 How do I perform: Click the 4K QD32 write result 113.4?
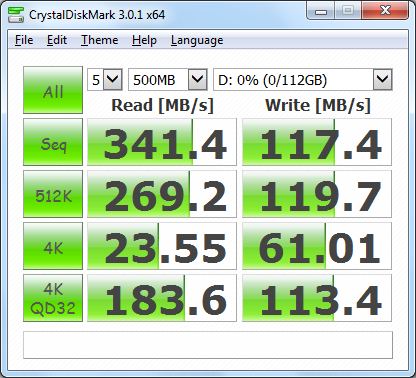(317, 298)
